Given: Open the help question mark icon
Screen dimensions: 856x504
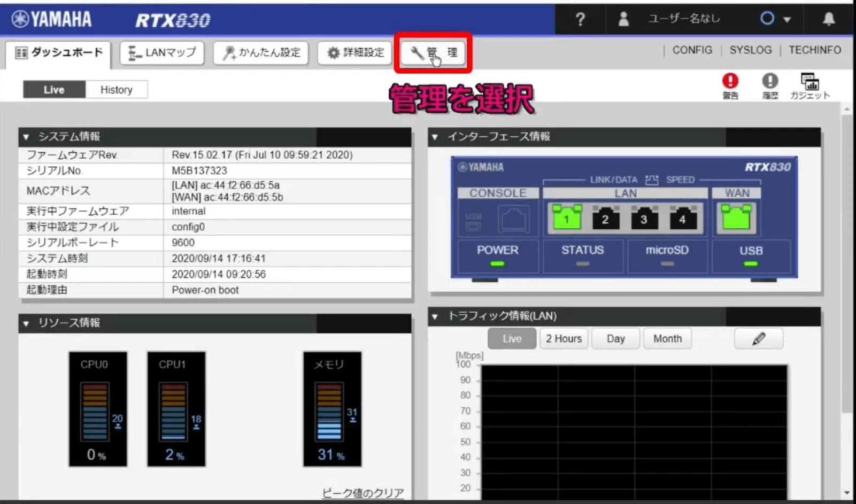Looking at the screenshot, I should pos(580,20).
